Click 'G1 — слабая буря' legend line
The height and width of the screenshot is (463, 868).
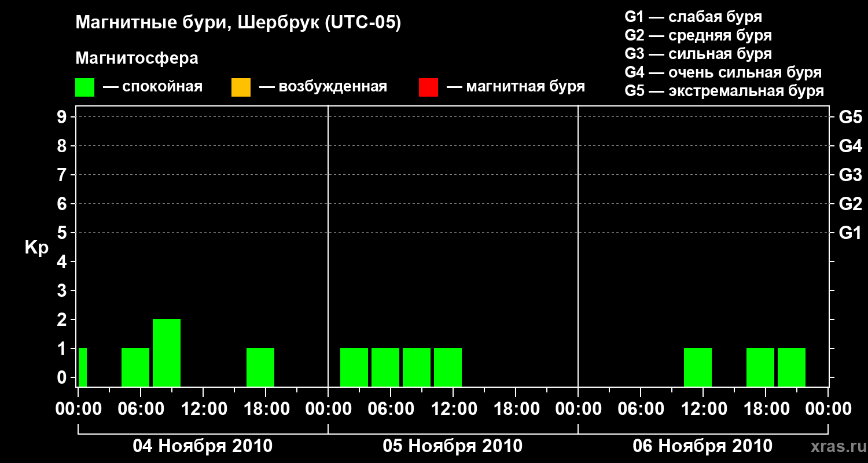[693, 17]
